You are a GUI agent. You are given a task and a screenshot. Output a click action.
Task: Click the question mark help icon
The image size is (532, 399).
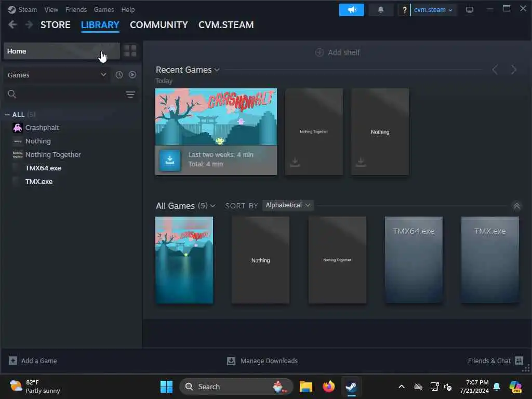(x=404, y=10)
